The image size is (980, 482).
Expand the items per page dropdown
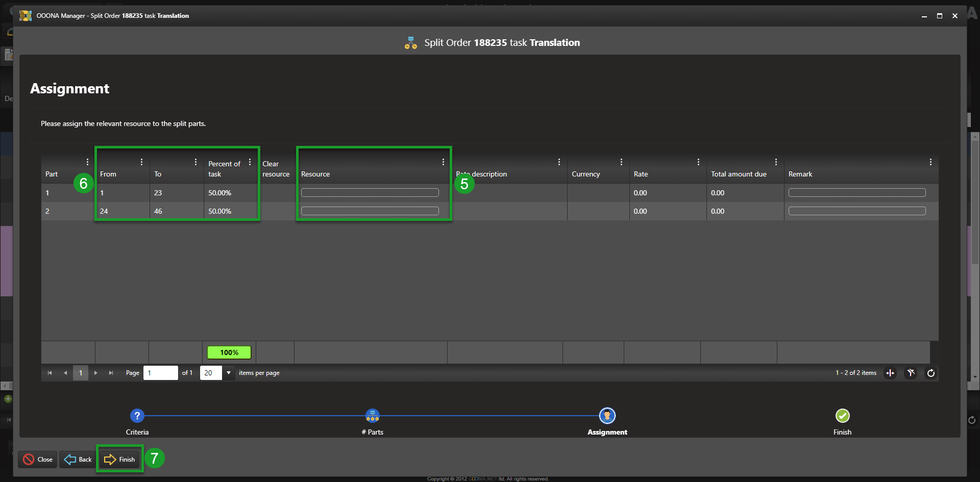(x=229, y=373)
